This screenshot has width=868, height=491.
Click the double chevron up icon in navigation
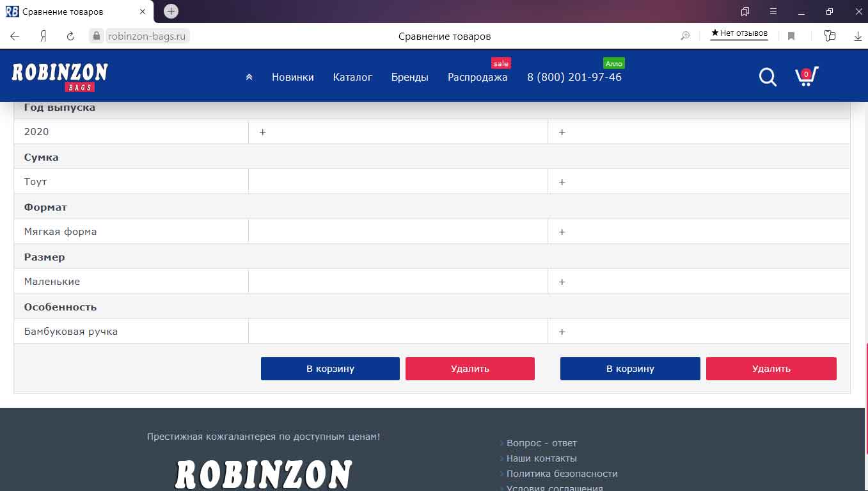pos(249,77)
